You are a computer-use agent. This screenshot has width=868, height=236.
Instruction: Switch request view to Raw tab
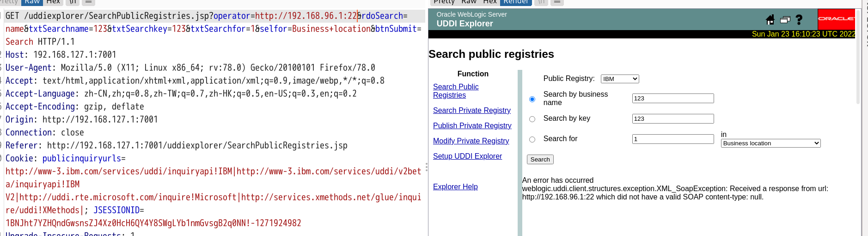pyautogui.click(x=32, y=2)
